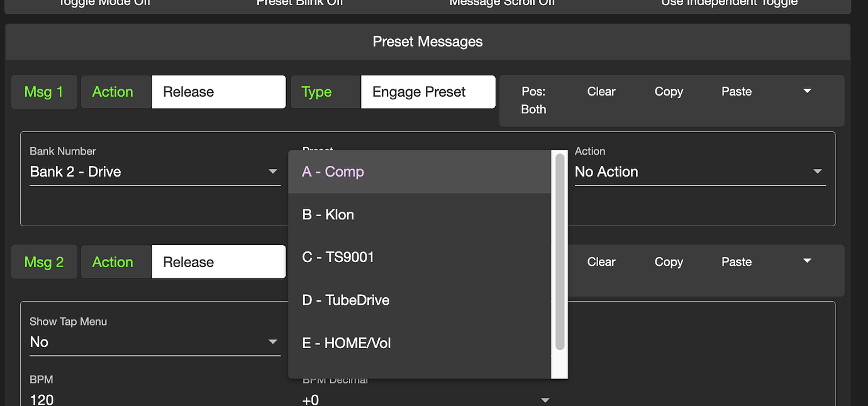The image size is (868, 406).
Task: Expand the No Action dropdown
Action: tap(817, 172)
